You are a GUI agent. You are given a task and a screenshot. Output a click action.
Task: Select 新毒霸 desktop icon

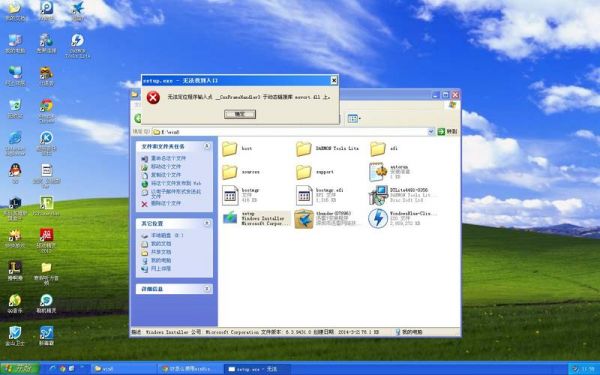click(x=46, y=336)
